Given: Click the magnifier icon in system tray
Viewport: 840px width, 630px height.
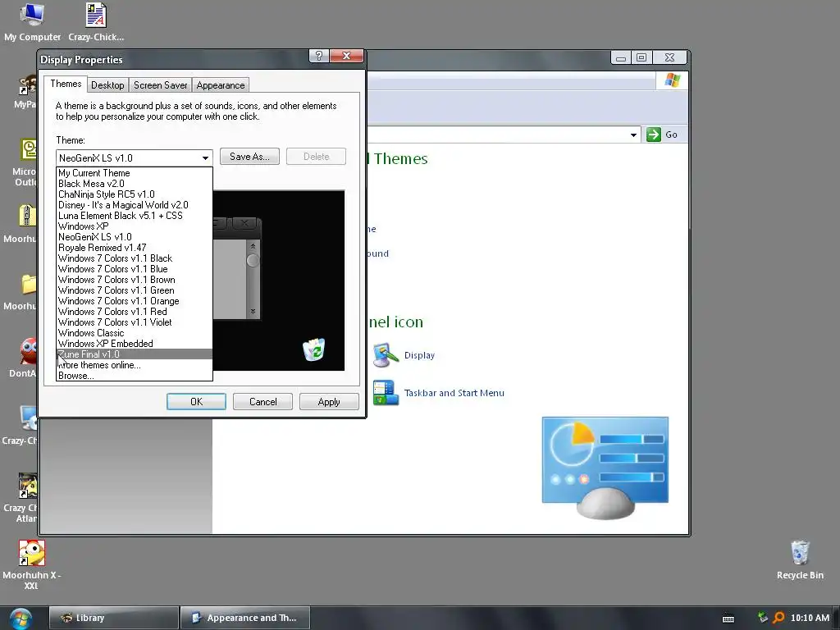Looking at the screenshot, I should [x=778, y=618].
